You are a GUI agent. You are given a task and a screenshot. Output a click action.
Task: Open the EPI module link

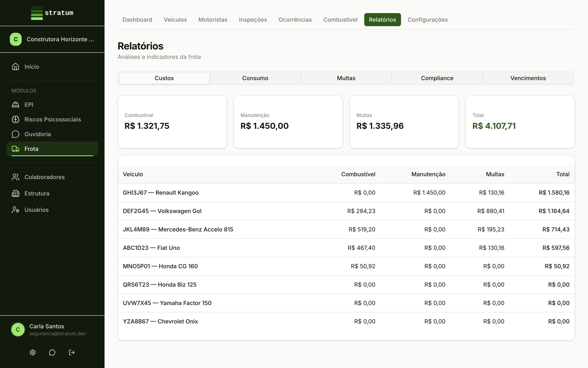tap(52, 105)
